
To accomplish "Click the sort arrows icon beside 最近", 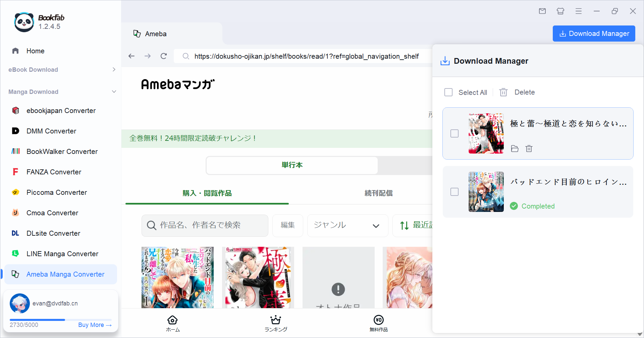I will coord(404,225).
